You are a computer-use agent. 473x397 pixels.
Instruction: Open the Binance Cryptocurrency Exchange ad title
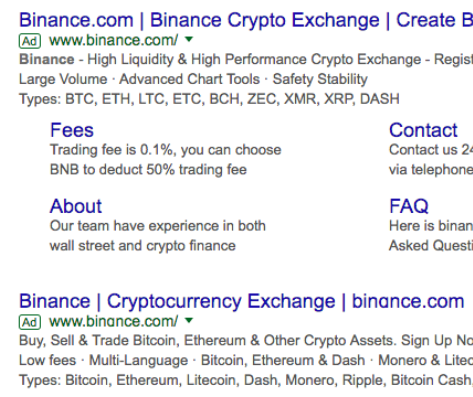coord(242,301)
